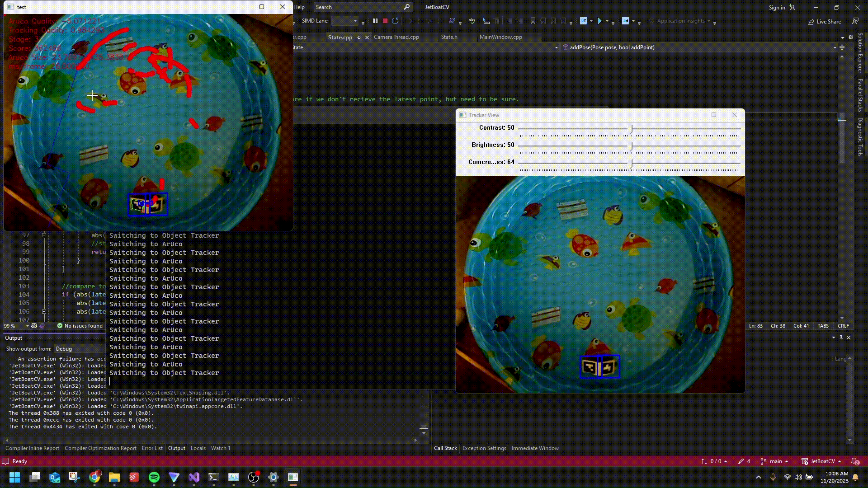Image resolution: width=868 pixels, height=488 pixels.
Task: Open Spotify from the taskbar
Action: pyautogui.click(x=154, y=477)
